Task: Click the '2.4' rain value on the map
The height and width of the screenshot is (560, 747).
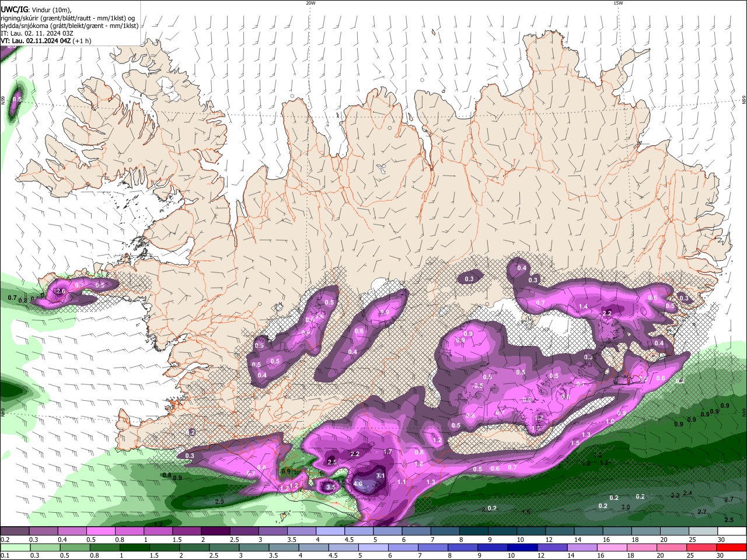Action: [x=687, y=494]
